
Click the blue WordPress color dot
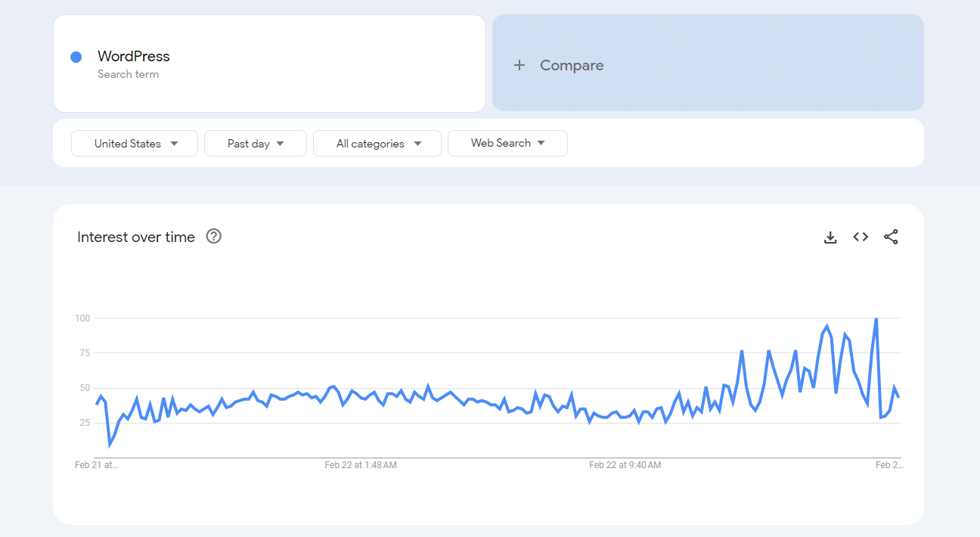point(76,57)
